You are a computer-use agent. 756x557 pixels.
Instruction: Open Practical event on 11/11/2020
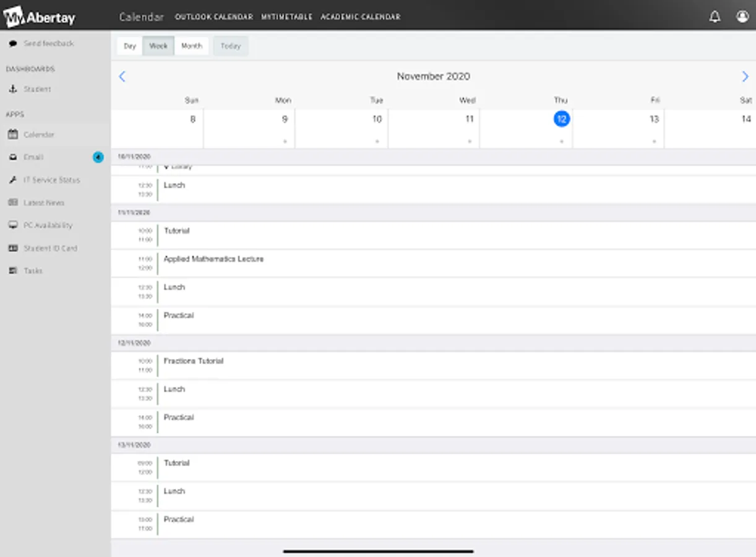[433, 321]
